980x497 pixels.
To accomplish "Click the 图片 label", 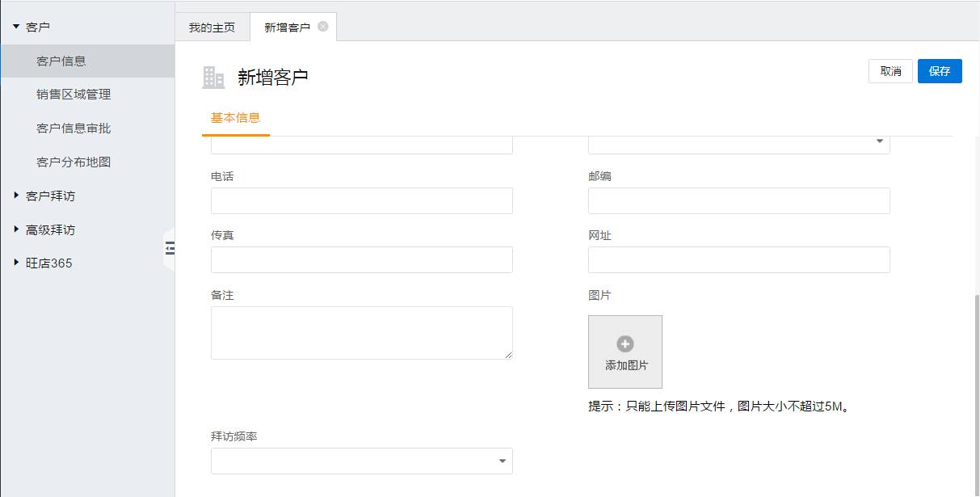I will pos(599,296).
